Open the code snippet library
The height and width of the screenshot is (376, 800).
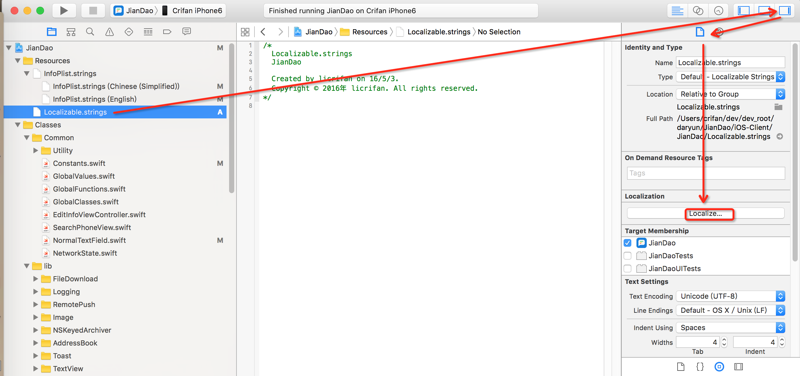699,367
